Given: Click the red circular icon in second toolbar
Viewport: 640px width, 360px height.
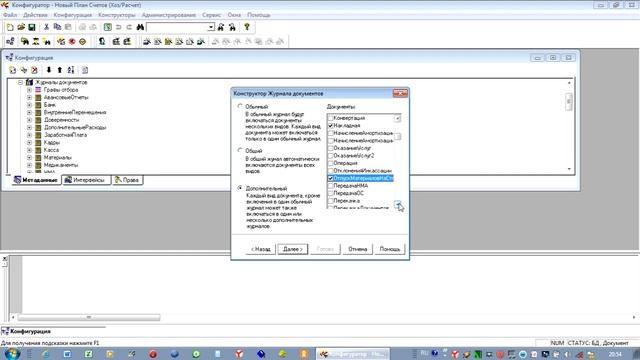Looking at the screenshot, I should pyautogui.click(x=72, y=42).
